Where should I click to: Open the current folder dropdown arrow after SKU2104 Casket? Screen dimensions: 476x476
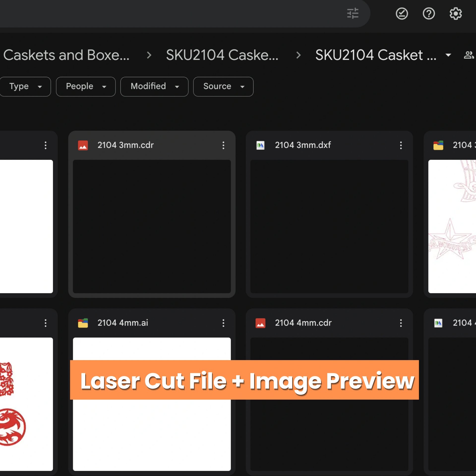click(448, 55)
